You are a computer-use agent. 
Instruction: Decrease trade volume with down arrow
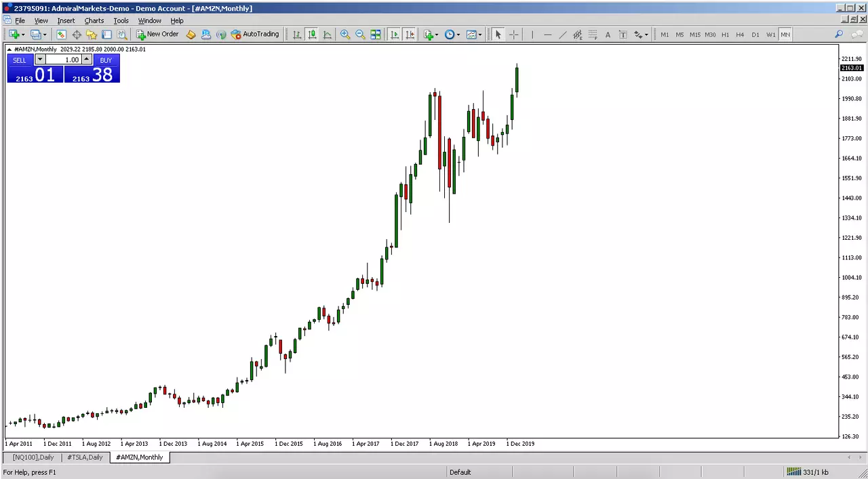39,60
